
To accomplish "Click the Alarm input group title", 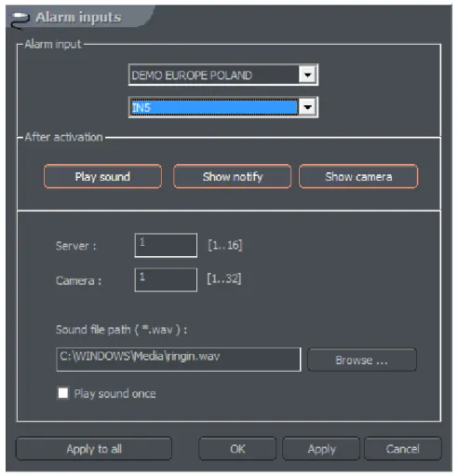I will [53, 45].
